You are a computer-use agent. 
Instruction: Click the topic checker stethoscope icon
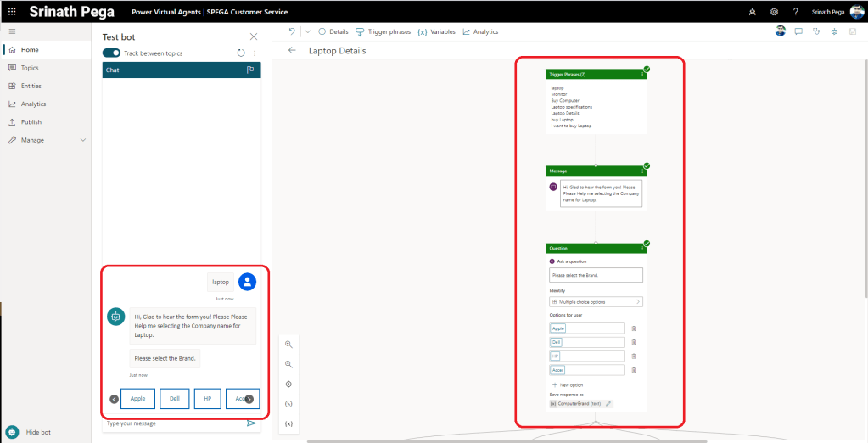816,31
